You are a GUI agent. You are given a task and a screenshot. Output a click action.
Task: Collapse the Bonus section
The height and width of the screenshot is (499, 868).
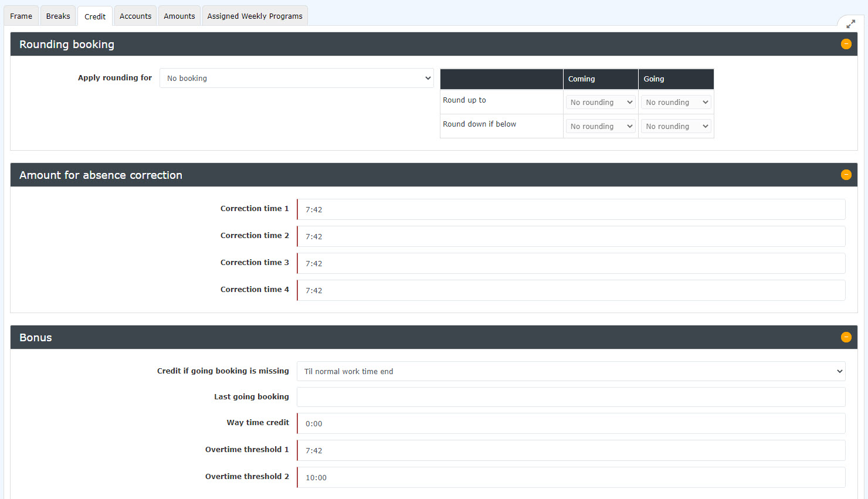pos(846,337)
